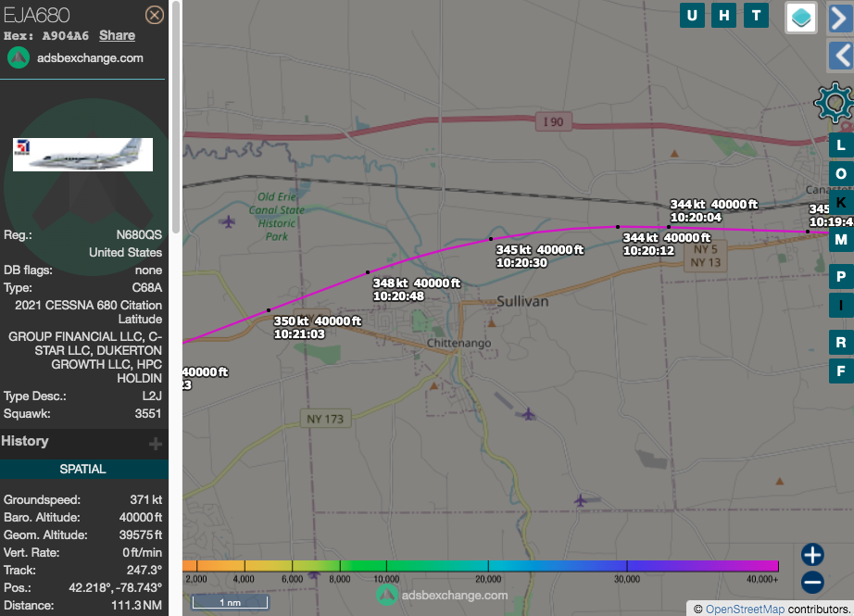This screenshot has height=616, width=854.
Task: Toggle the K track labels button
Action: pyautogui.click(x=841, y=202)
